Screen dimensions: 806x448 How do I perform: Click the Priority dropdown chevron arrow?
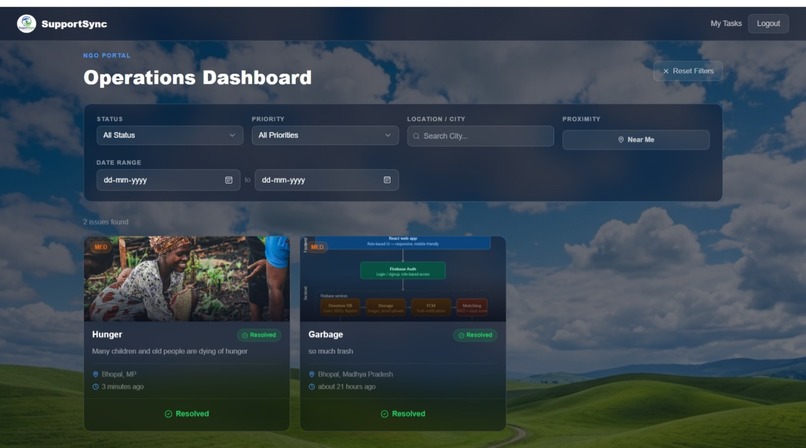pyautogui.click(x=388, y=135)
